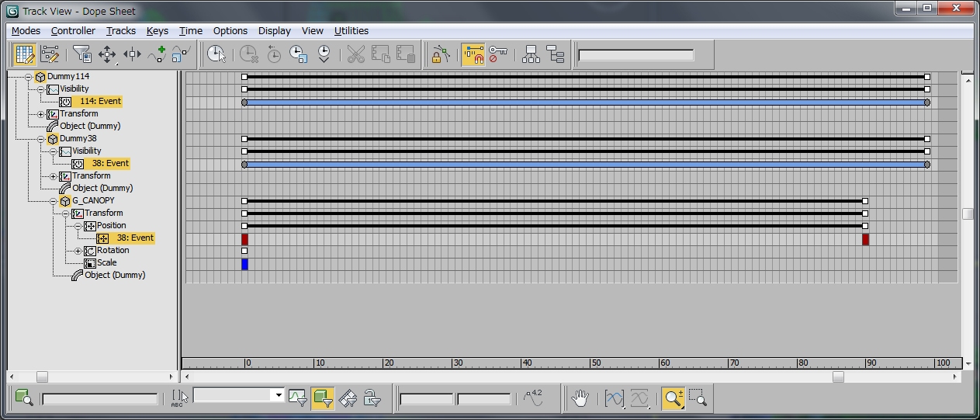Screen dimensions: 980x420
Task: Click the Select By Name cursor icon
Action: (179, 398)
